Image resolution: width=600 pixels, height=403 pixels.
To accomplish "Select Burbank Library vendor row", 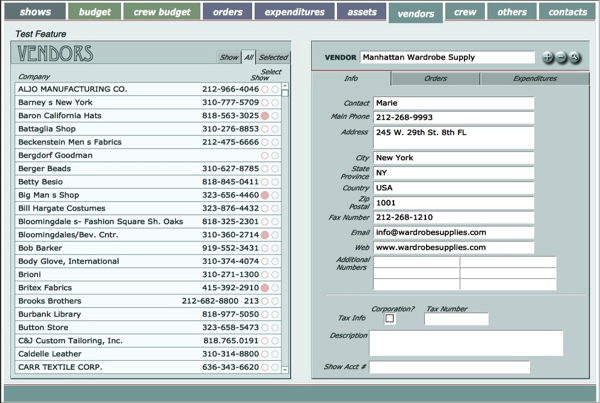I will 148,315.
